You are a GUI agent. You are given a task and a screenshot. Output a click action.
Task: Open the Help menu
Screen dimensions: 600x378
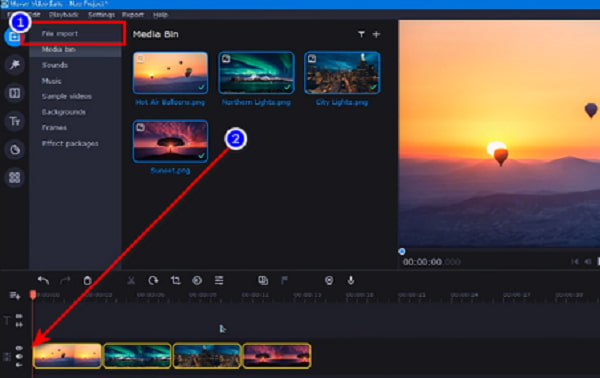pyautogui.click(x=160, y=15)
